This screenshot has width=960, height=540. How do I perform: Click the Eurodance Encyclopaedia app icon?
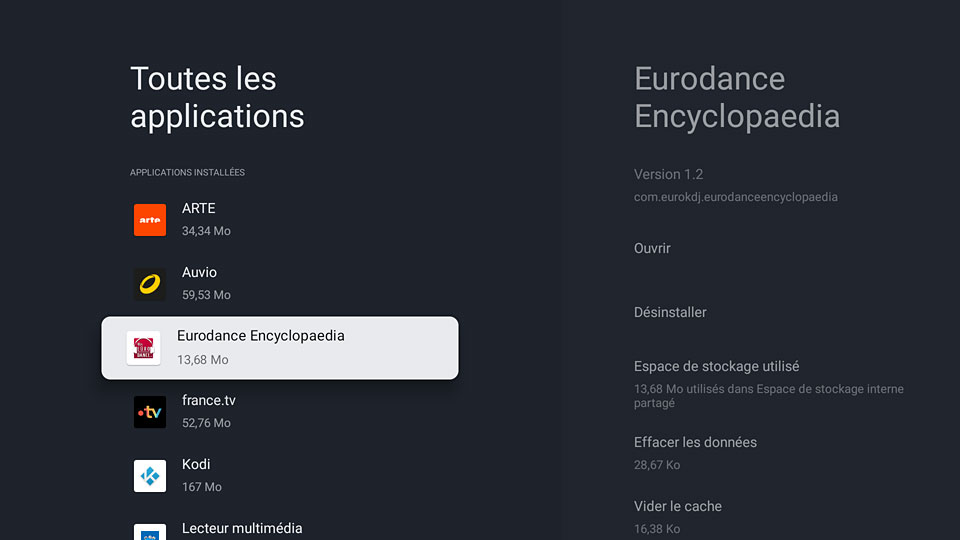pyautogui.click(x=143, y=348)
